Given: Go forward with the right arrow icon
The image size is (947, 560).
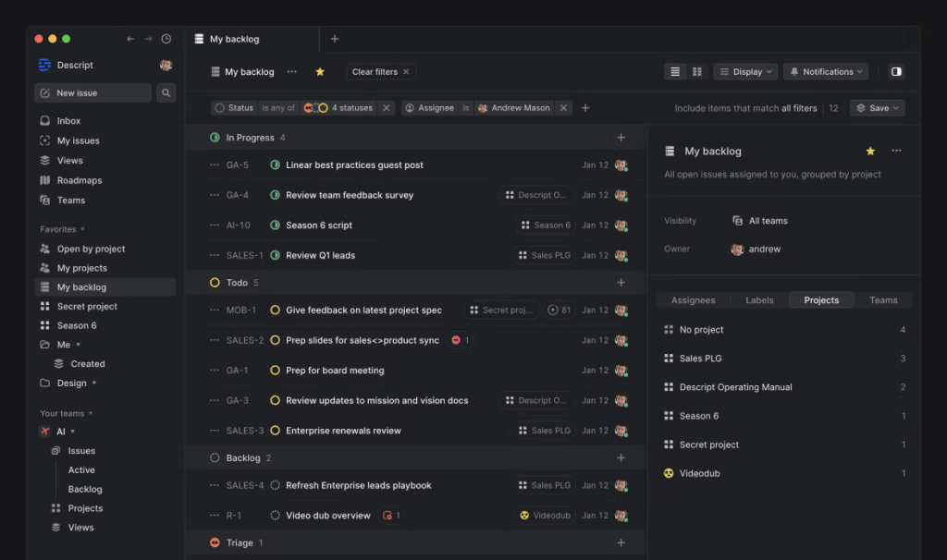Looking at the screenshot, I should pyautogui.click(x=148, y=39).
